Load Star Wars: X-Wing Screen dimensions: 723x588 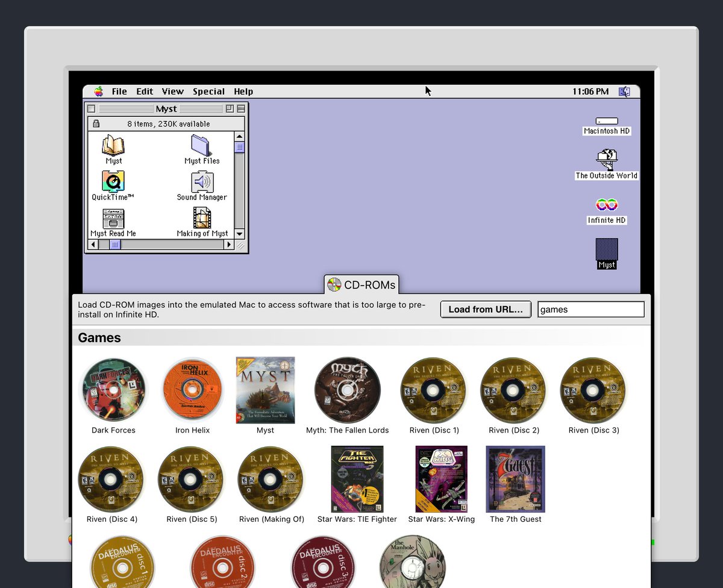(442, 479)
